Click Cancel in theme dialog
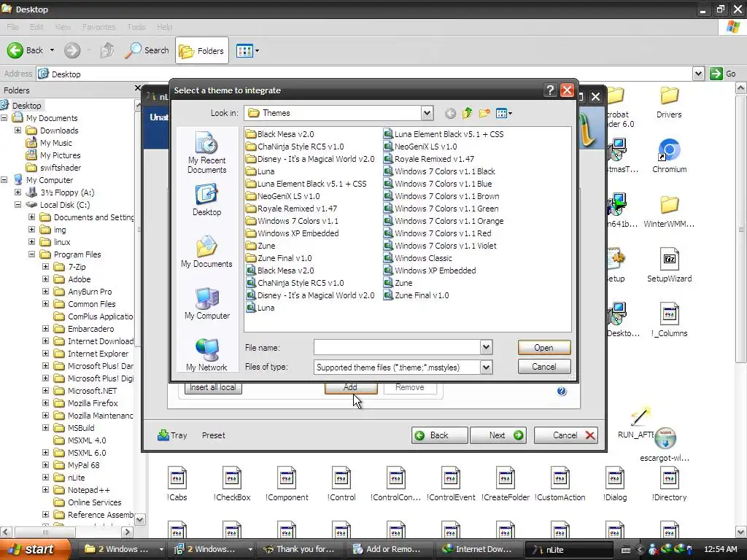The height and width of the screenshot is (560, 747). (x=544, y=367)
